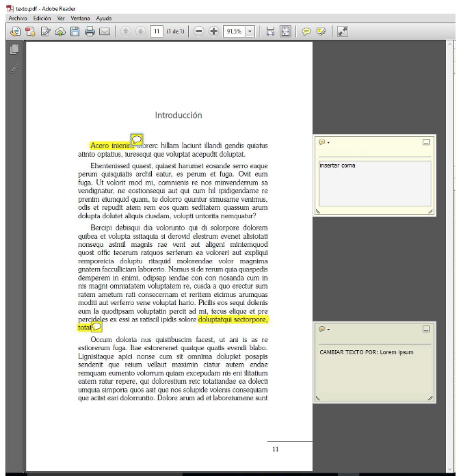Screen dimensions: 461x476
Task: Click the cloud upload toolbar icon
Action: tap(60, 31)
